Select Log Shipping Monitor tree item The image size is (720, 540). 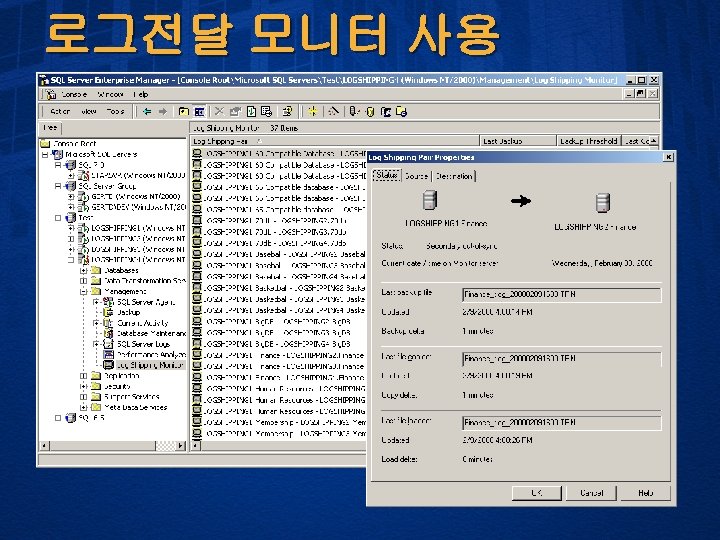(x=150, y=365)
